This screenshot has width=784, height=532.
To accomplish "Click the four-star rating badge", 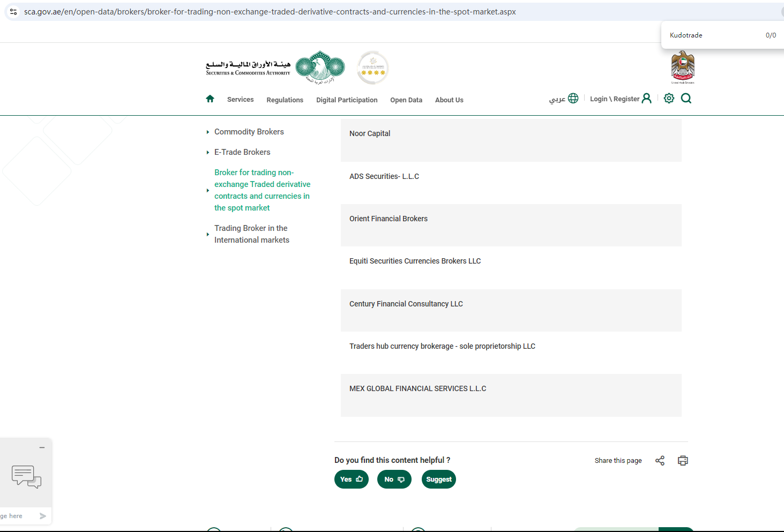I will (x=373, y=68).
